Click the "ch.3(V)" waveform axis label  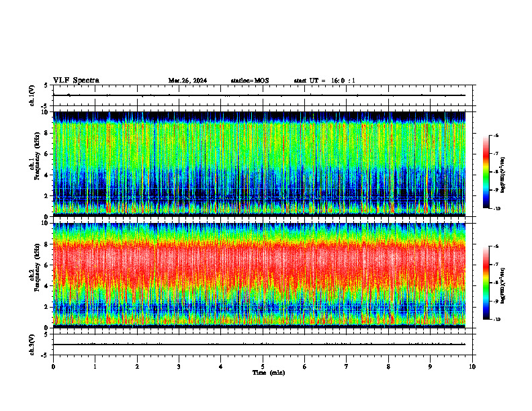tap(32, 345)
